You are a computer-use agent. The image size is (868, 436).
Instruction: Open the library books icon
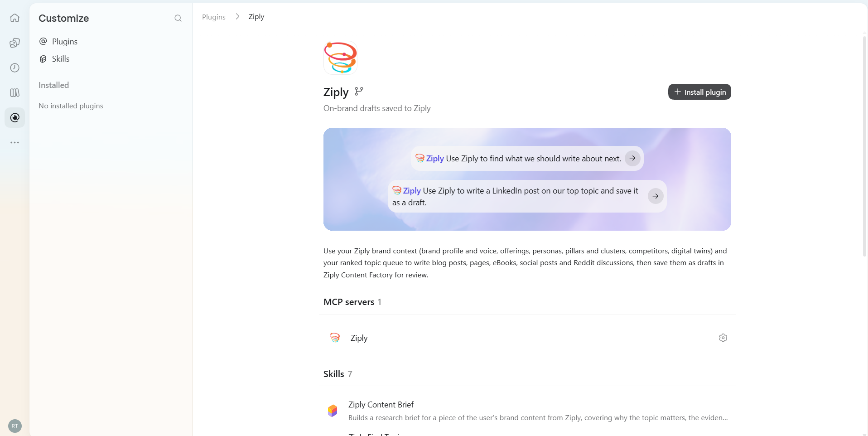click(14, 92)
